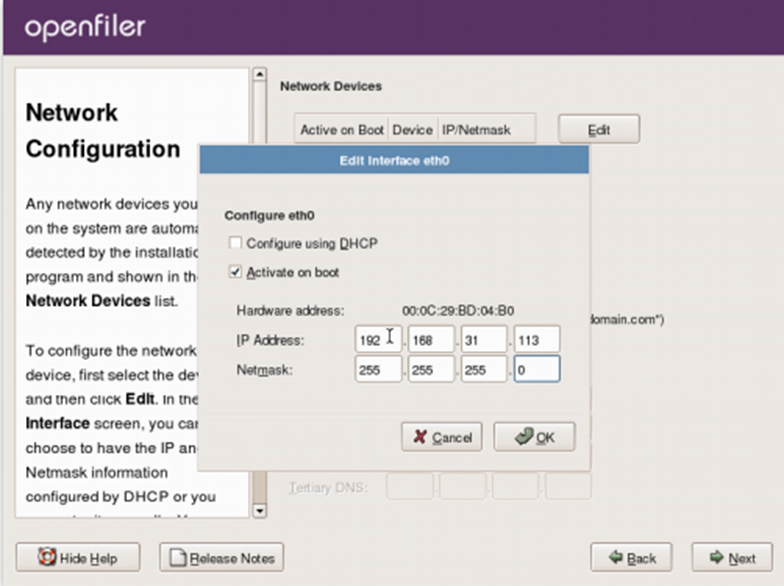Click the lifebuoy icon on Hide Help

47,556
